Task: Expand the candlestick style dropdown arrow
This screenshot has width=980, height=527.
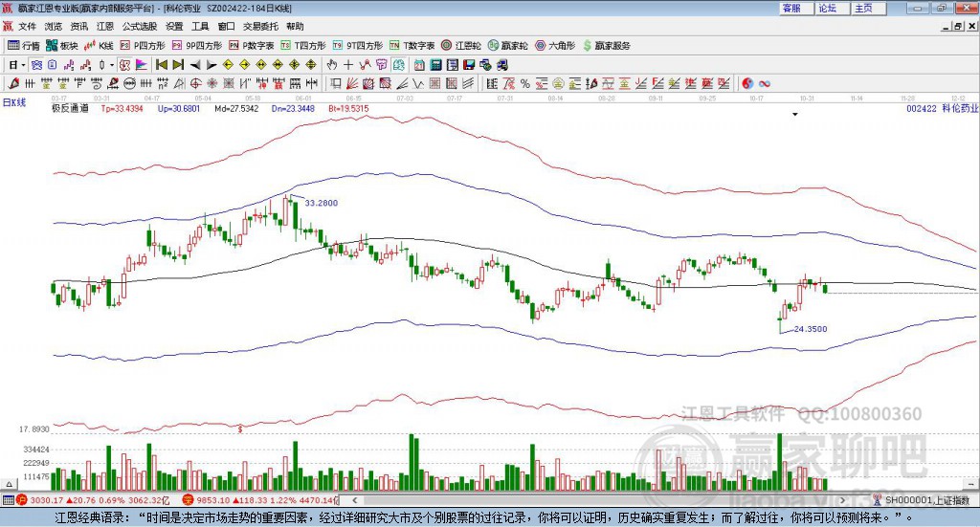Action: point(112,64)
